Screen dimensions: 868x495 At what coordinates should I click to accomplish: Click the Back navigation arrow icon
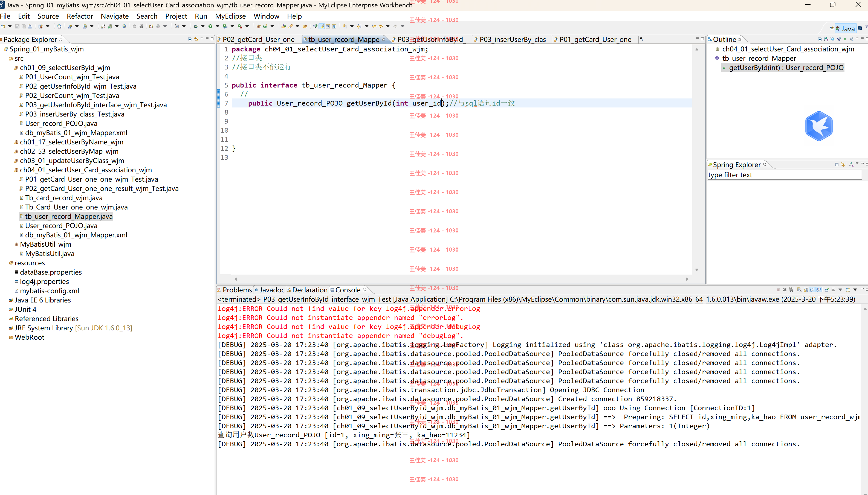[x=381, y=27]
